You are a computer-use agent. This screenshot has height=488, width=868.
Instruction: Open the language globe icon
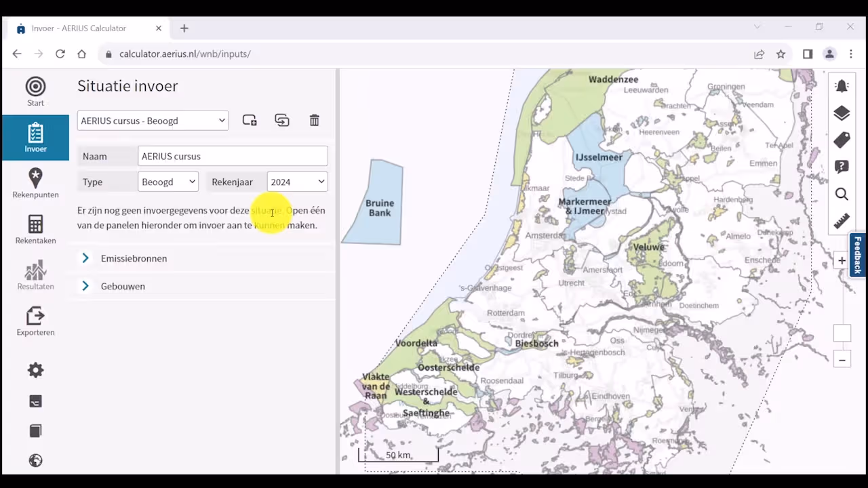pos(35,461)
